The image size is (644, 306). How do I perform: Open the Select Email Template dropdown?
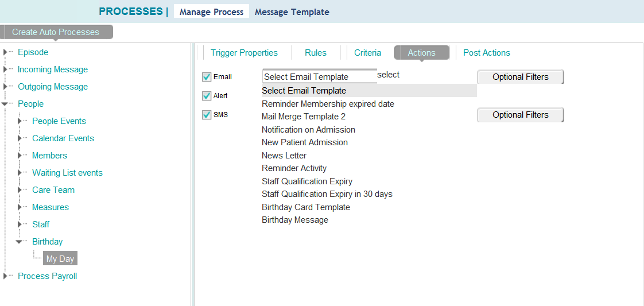(319, 77)
